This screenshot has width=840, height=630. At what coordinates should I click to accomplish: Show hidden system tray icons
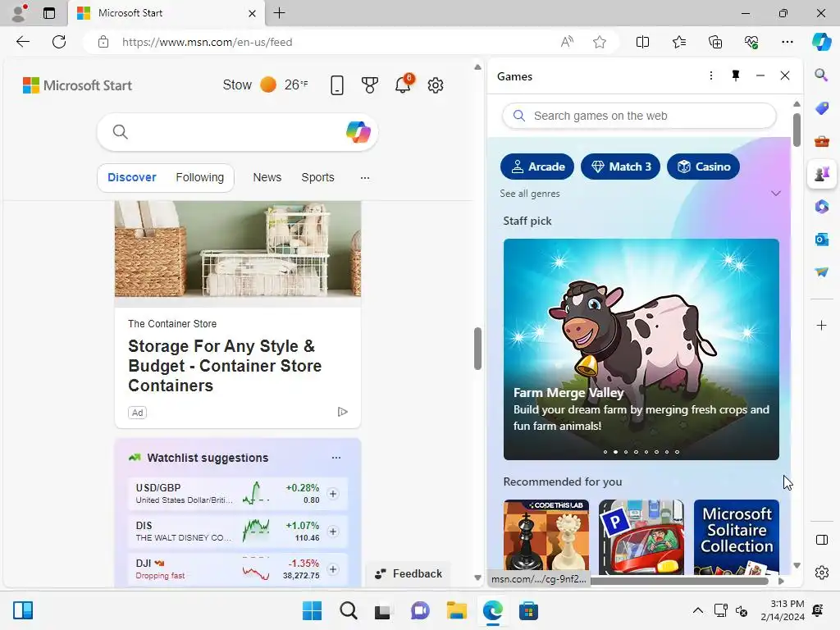697,610
